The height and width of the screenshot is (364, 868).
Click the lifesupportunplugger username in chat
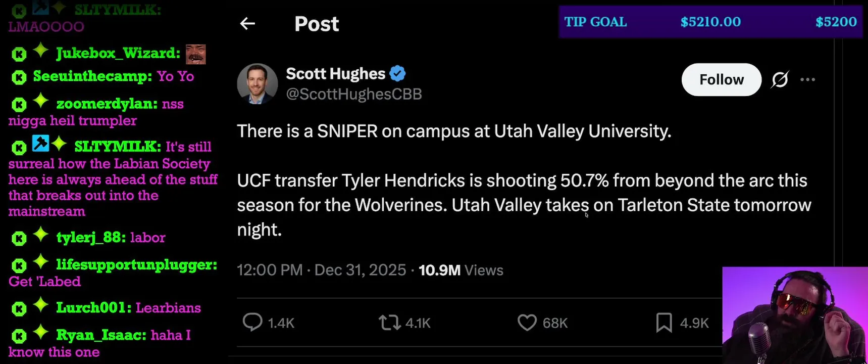[x=136, y=264]
